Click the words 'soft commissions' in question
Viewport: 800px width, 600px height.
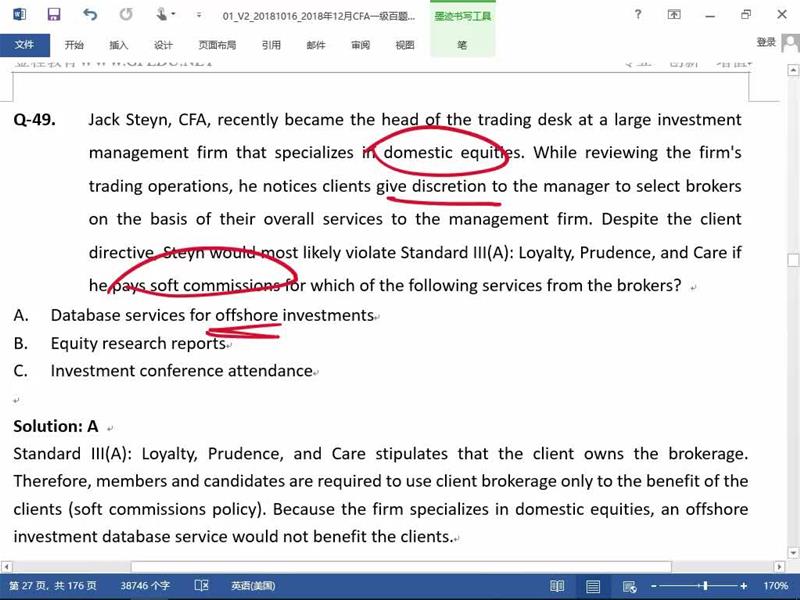point(215,285)
